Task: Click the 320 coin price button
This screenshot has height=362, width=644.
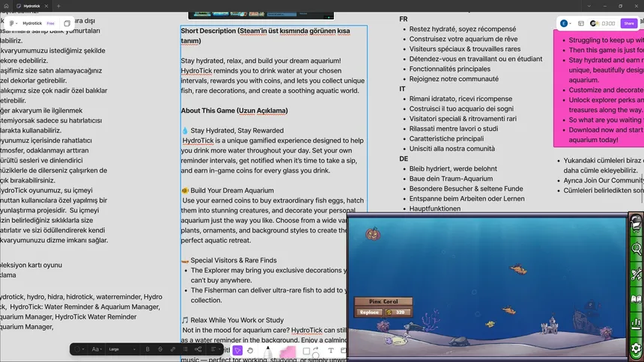Action: click(397, 313)
